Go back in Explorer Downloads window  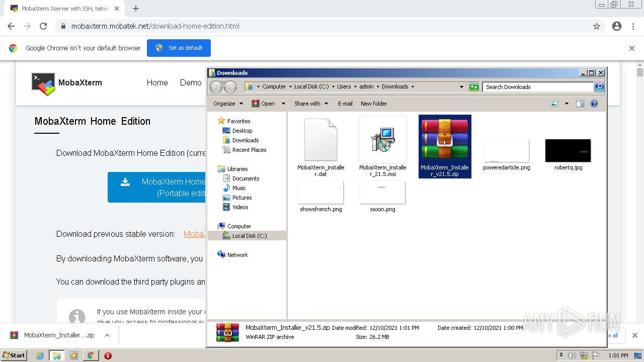[216, 87]
